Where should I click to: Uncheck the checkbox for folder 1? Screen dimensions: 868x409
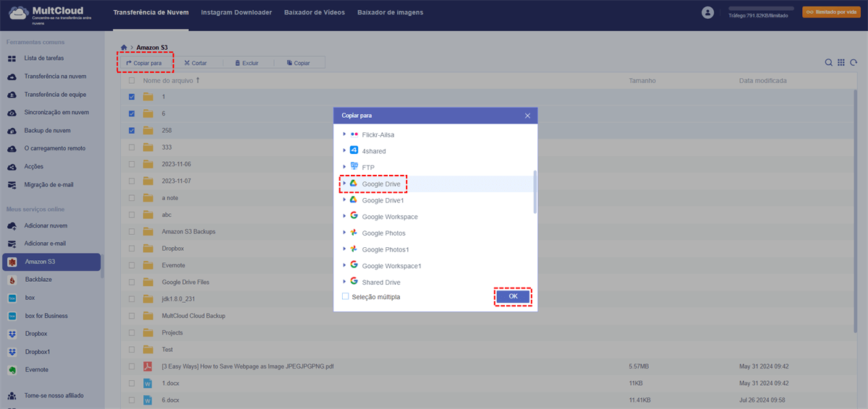132,97
